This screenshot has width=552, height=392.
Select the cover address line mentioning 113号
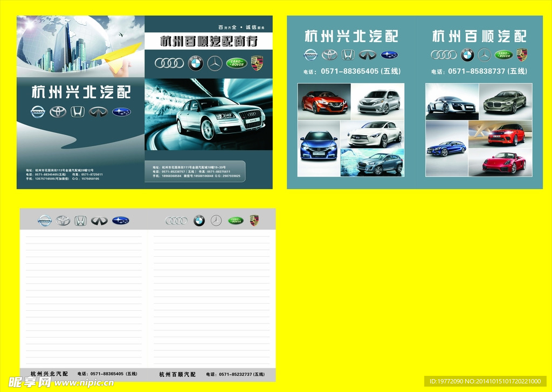pos(59,170)
